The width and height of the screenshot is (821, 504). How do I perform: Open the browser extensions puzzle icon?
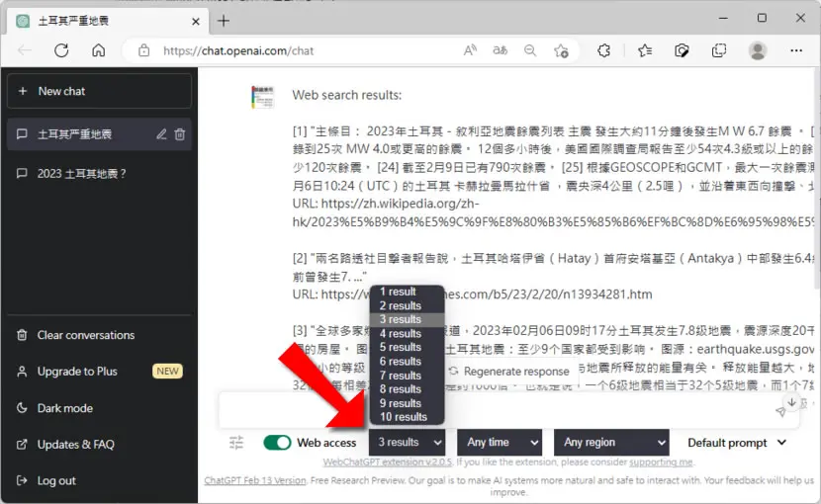click(603, 50)
